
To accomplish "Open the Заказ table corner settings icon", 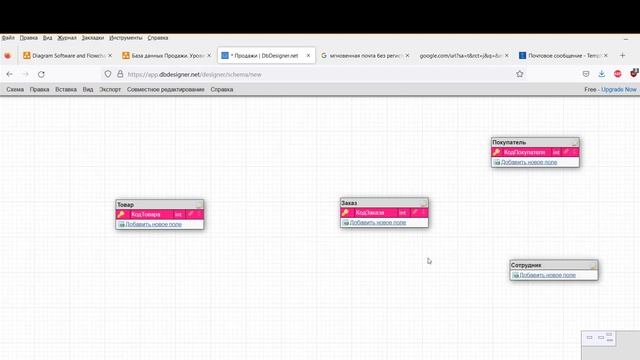I will pos(424,203).
